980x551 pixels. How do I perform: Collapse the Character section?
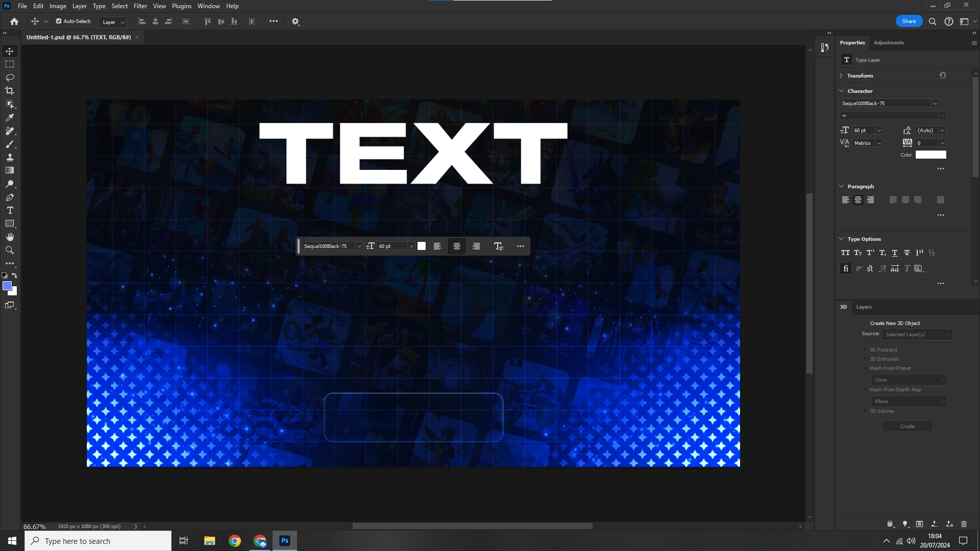coord(841,91)
